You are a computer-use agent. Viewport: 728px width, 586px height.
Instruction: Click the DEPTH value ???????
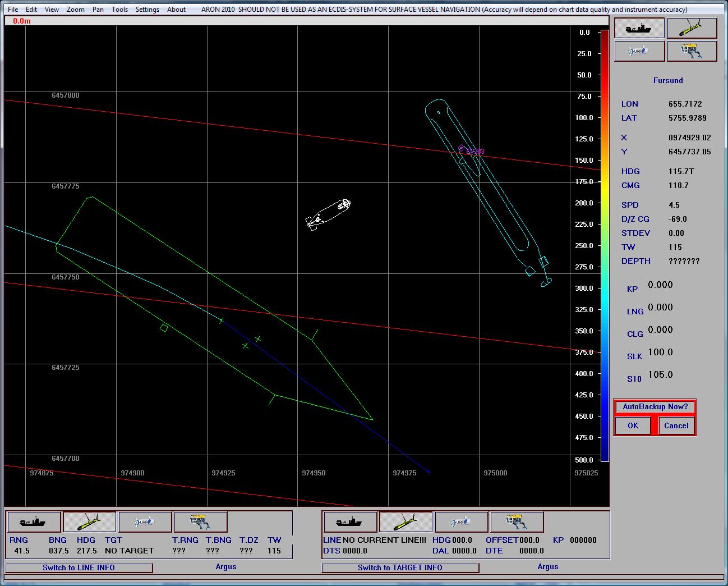pos(684,261)
